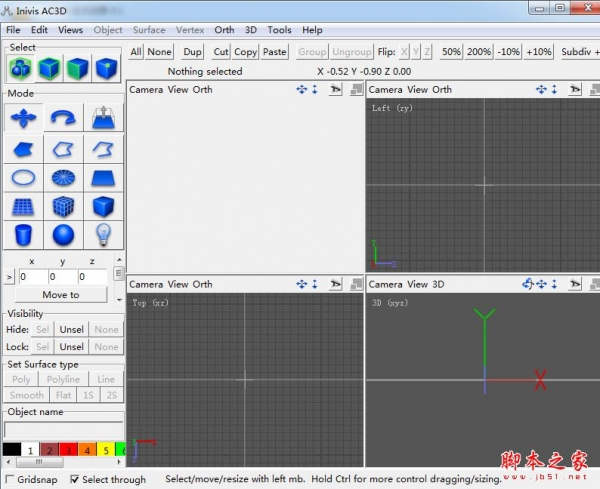Open the Edit menu
600x489 pixels.
pyautogui.click(x=39, y=30)
